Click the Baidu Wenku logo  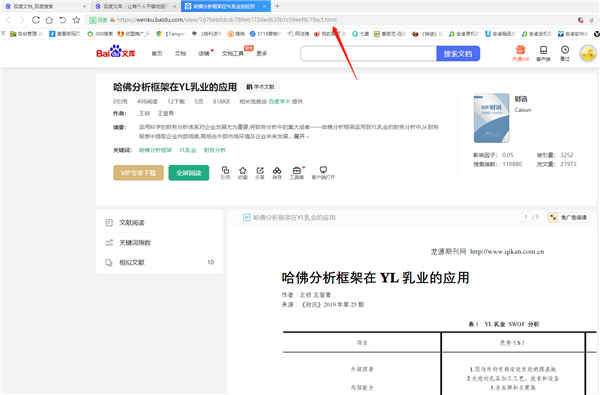115,52
